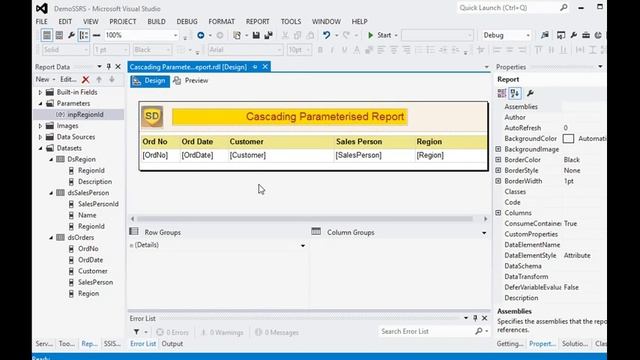Click the wrench icon beside zoom box
Viewport: 640px width, 360px height.
(x=71, y=36)
